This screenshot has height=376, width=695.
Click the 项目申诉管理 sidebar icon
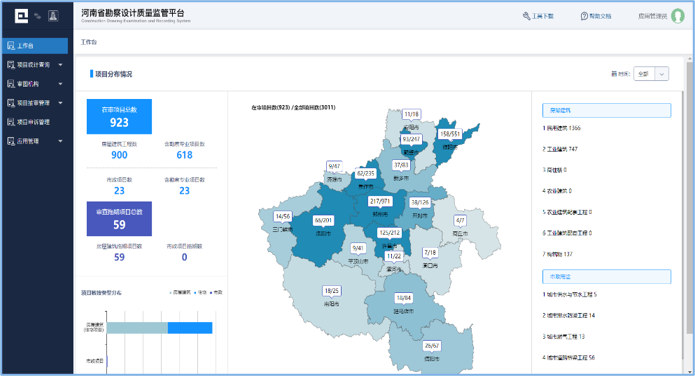11,122
